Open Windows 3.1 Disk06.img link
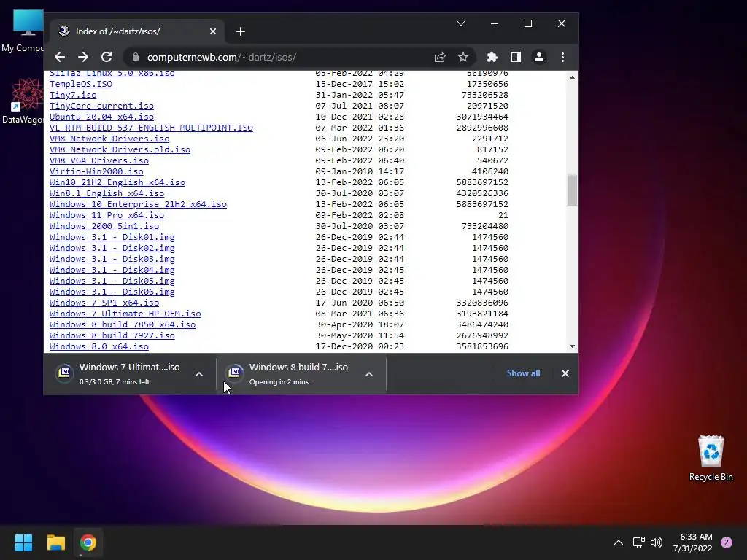Image resolution: width=747 pixels, height=560 pixels. tap(112, 292)
